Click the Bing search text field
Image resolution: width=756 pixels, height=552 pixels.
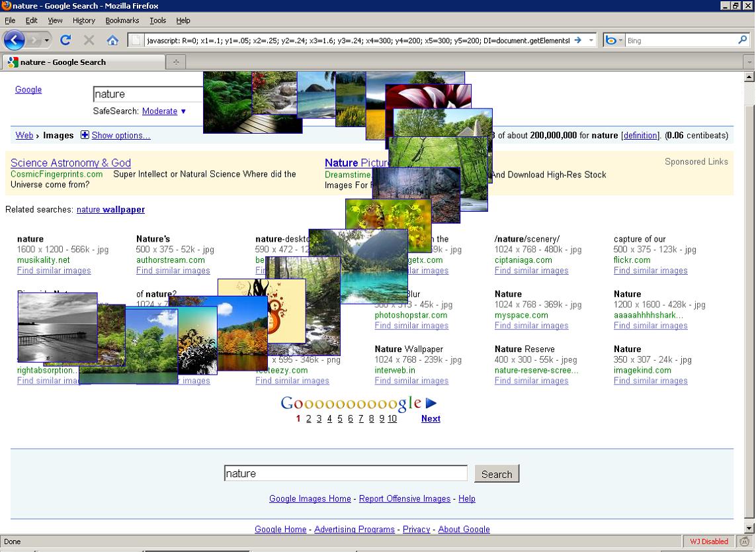click(x=681, y=40)
